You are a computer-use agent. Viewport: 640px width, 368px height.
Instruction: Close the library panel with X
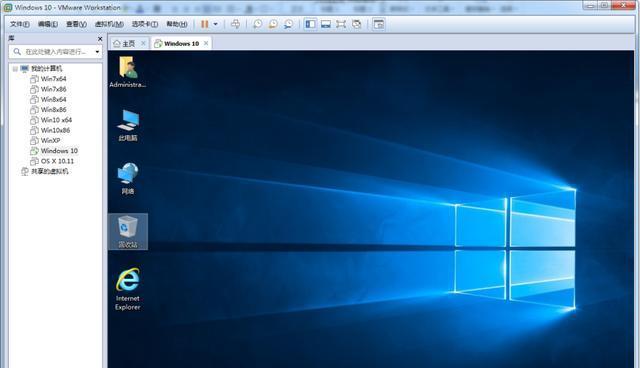100,38
